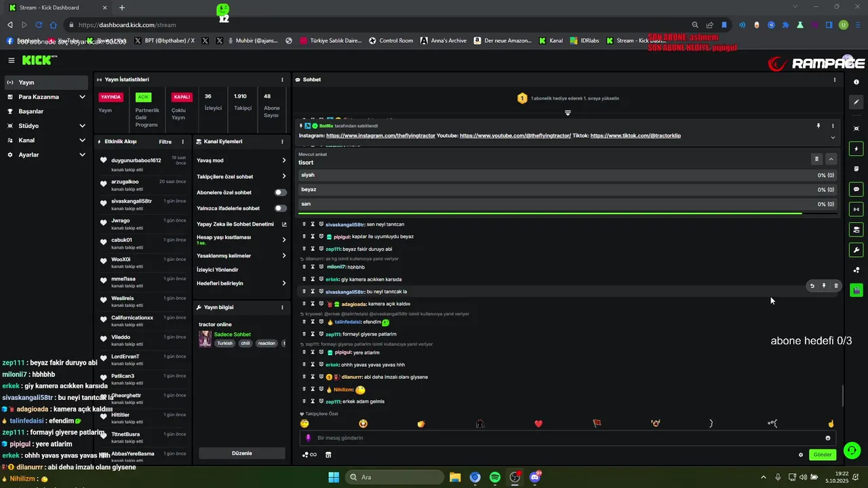Image resolution: width=868 pixels, height=488 pixels.
Task: Open the info icon in right sidebar
Action: (856, 83)
